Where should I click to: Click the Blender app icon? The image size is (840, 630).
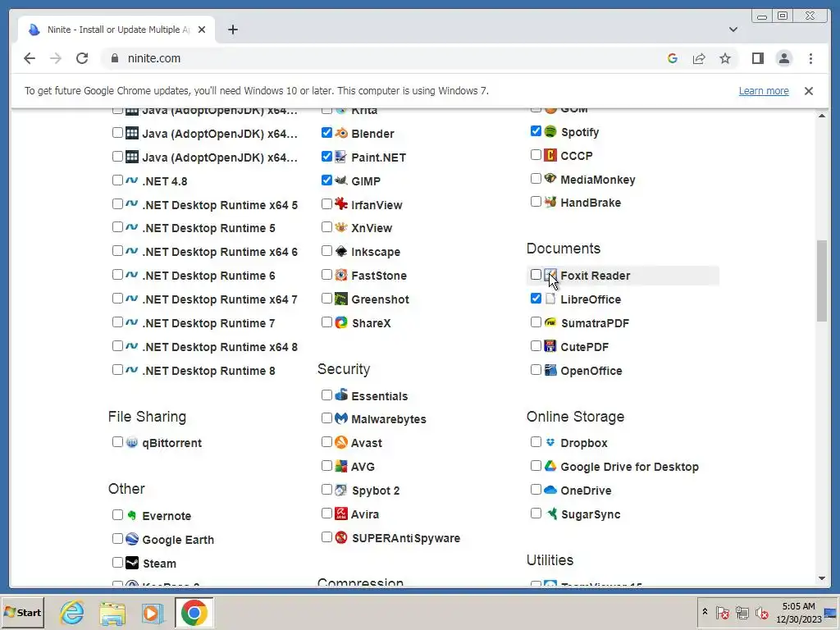point(341,133)
